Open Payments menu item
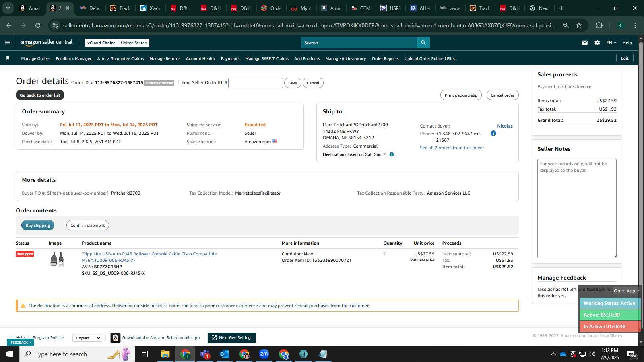 point(230,58)
